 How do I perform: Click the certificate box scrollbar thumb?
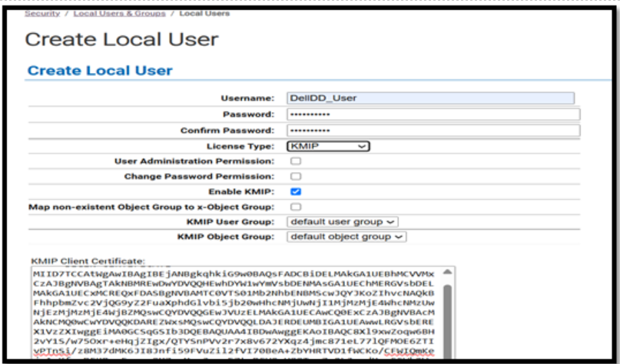[447, 322]
